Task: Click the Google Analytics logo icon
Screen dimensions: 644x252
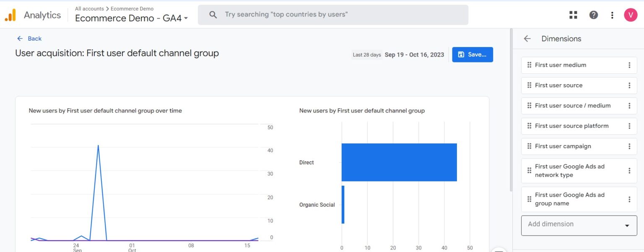Action: coord(10,15)
